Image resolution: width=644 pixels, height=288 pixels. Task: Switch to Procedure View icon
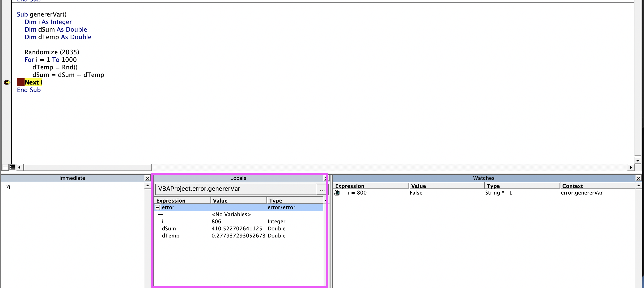[5, 167]
